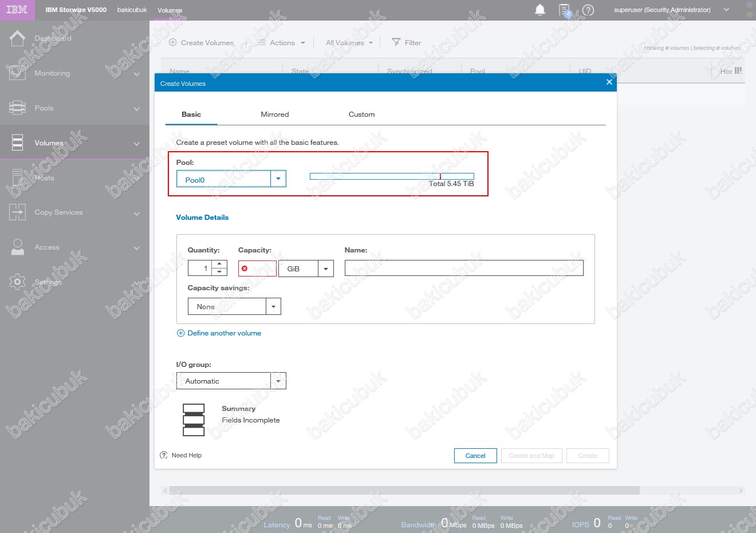Click the pool capacity usage bar
This screenshot has height=533, width=756.
(x=392, y=176)
